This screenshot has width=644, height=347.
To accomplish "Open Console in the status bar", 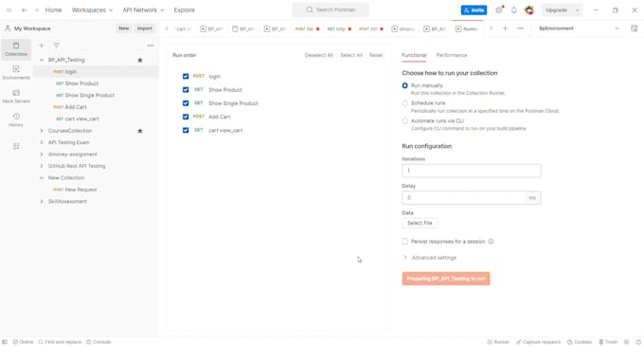I will pyautogui.click(x=98, y=342).
